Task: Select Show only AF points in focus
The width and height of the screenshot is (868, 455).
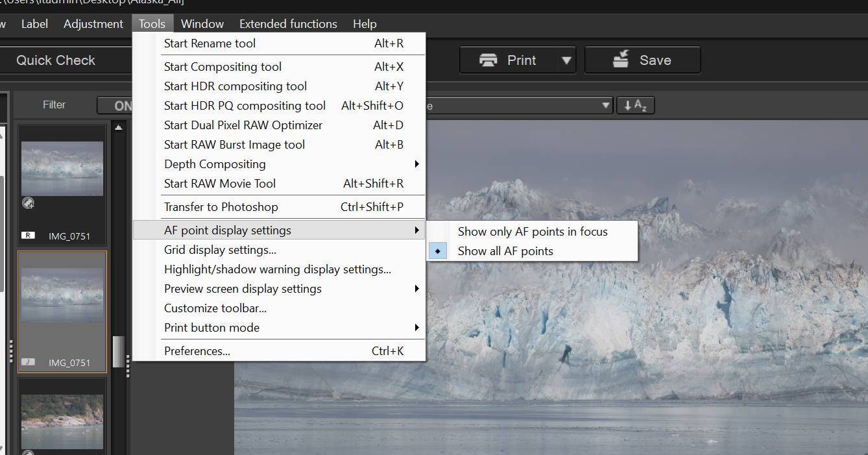Action: click(x=533, y=231)
